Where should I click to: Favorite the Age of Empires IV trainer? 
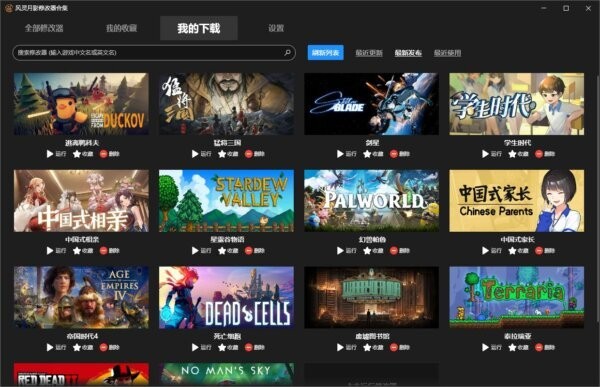pyautogui.click(x=83, y=348)
